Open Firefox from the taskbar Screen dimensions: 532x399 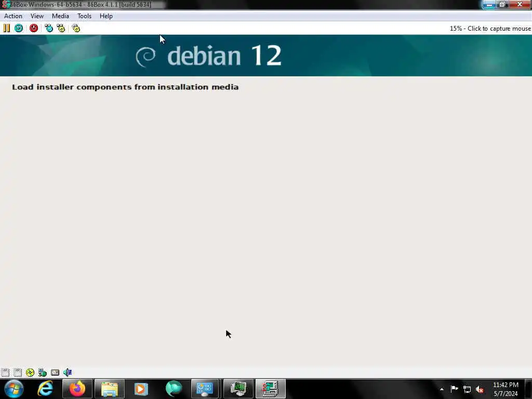77,389
